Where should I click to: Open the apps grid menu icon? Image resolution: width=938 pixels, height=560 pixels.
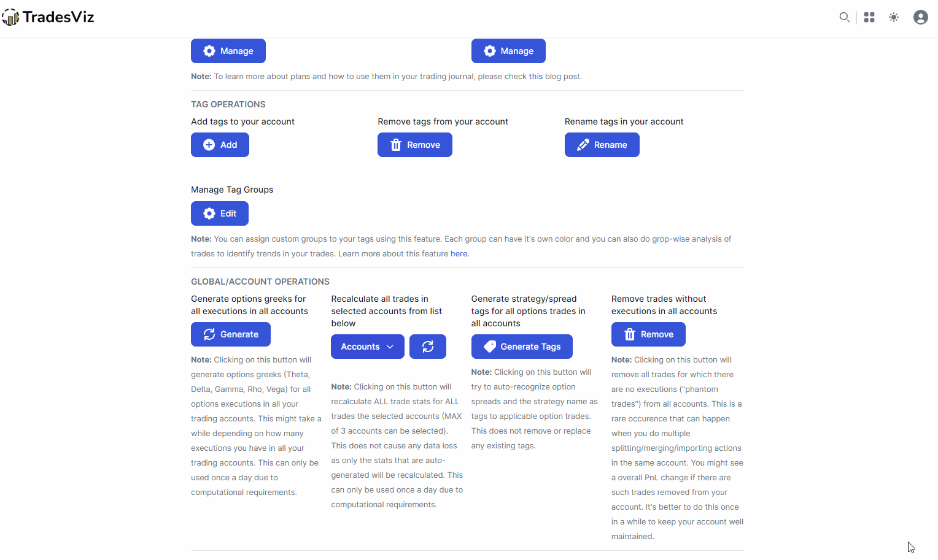(x=869, y=17)
